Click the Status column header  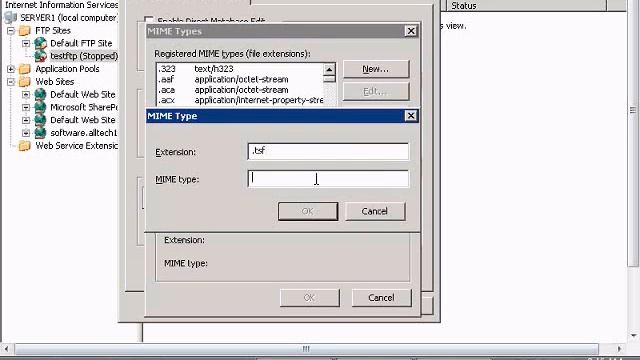click(526, 5)
